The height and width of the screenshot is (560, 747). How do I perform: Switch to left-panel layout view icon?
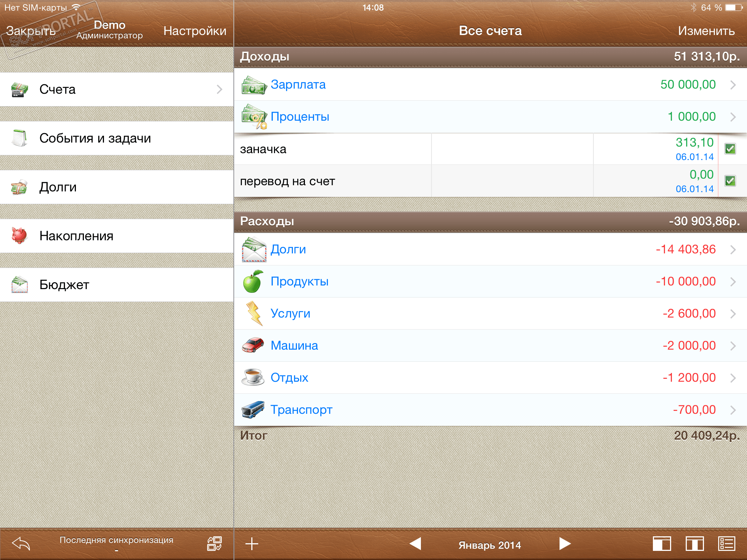662,544
